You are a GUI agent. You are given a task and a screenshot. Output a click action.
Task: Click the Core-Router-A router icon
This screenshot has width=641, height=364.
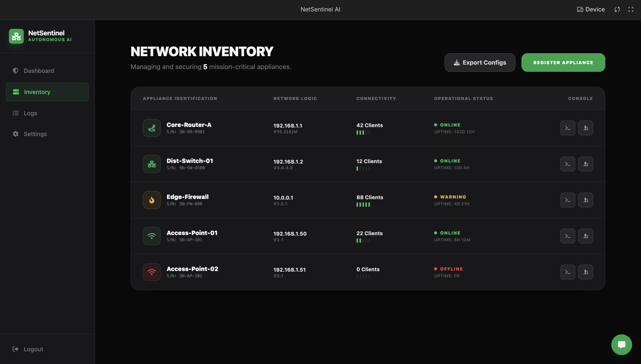point(152,128)
